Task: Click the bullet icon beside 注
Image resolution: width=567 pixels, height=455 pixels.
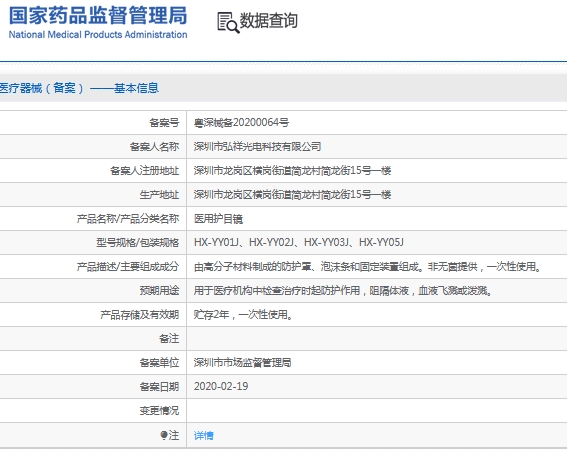Action: tap(164, 435)
